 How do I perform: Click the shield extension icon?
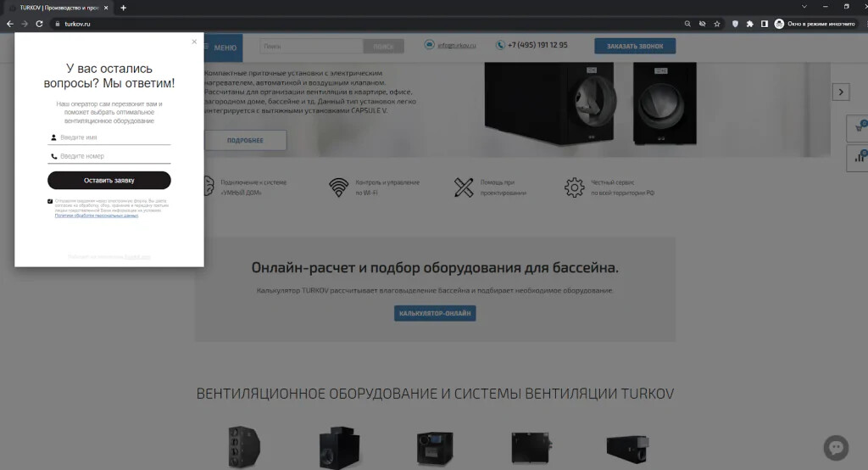pos(735,24)
